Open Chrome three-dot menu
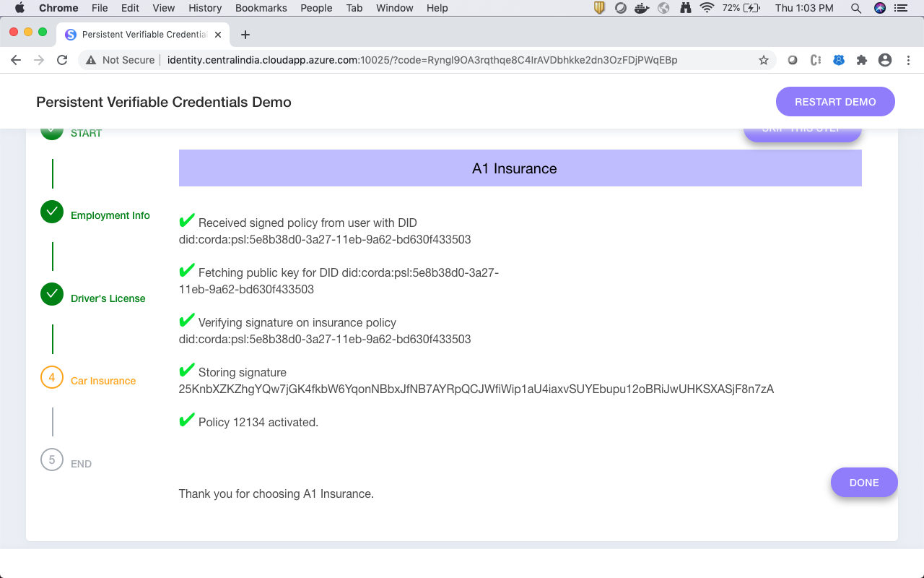Viewport: 924px width, 578px height. (x=907, y=60)
